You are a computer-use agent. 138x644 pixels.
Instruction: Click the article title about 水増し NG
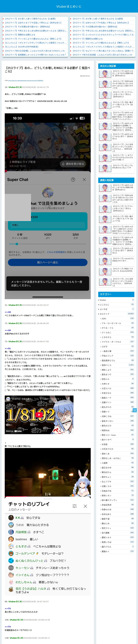point(48,70)
